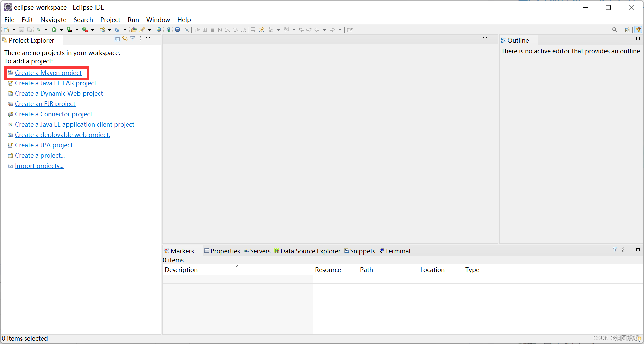The width and height of the screenshot is (644, 344).
Task: Click the Save All toolbar icon
Action: tap(29, 30)
